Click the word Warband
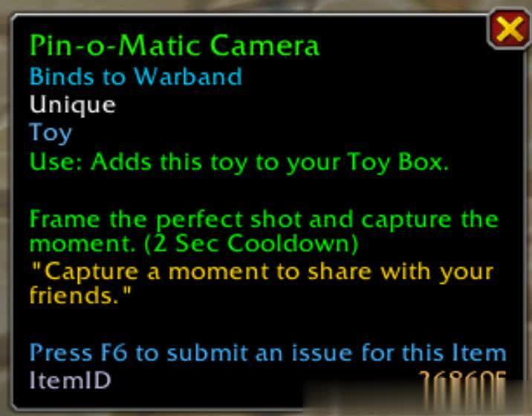 coord(188,77)
